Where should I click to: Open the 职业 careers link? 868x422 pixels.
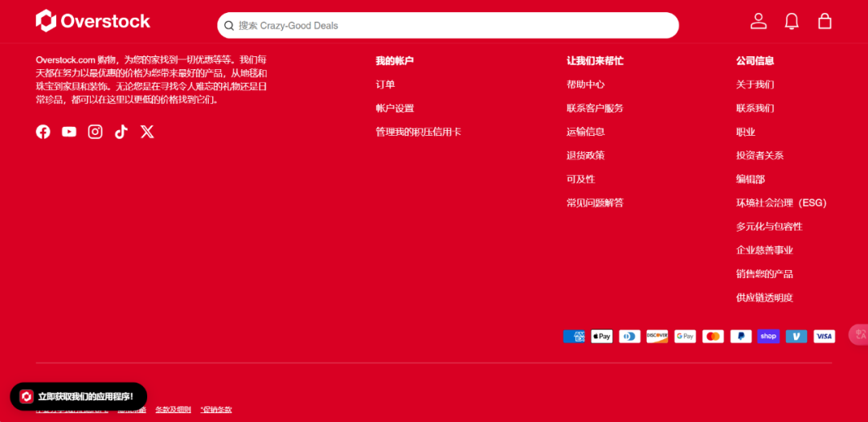746,133
